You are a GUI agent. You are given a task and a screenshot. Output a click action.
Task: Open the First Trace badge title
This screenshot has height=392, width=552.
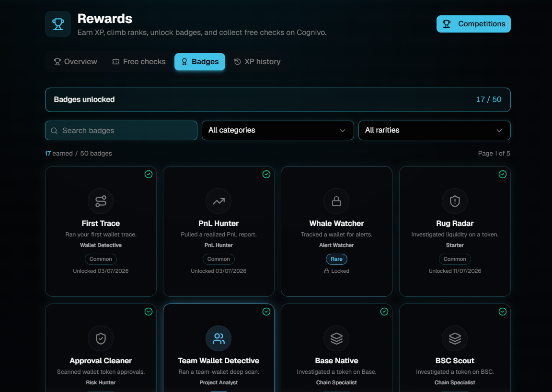[101, 223]
